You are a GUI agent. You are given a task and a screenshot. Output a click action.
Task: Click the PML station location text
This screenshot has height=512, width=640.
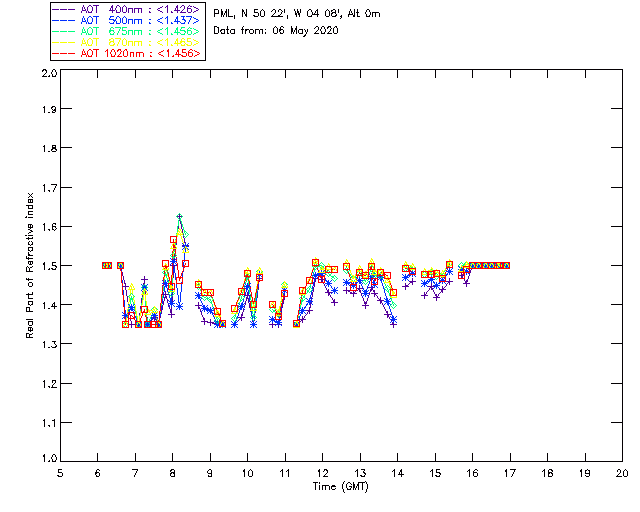pyautogui.click(x=297, y=14)
